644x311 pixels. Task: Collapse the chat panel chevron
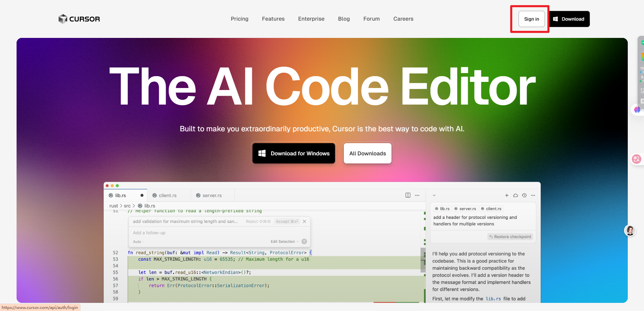click(434, 195)
